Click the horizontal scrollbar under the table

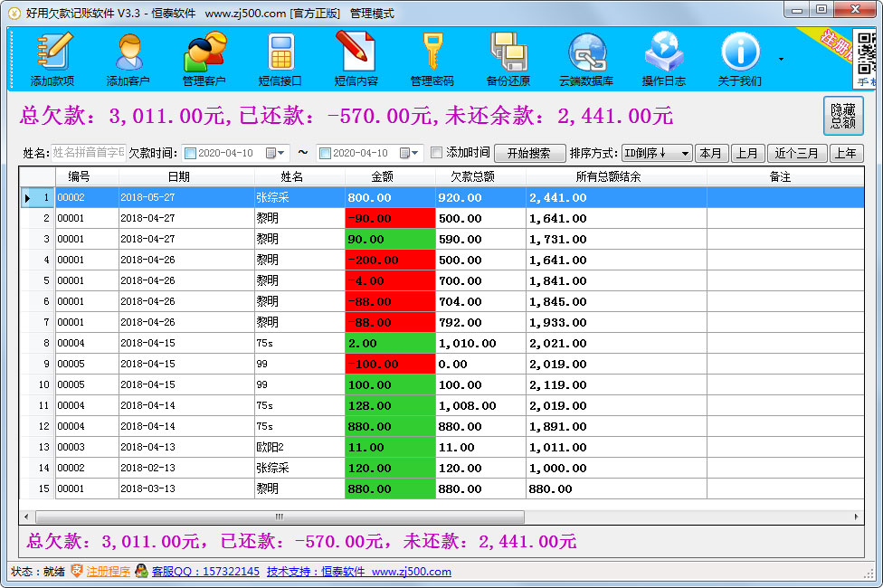(279, 517)
